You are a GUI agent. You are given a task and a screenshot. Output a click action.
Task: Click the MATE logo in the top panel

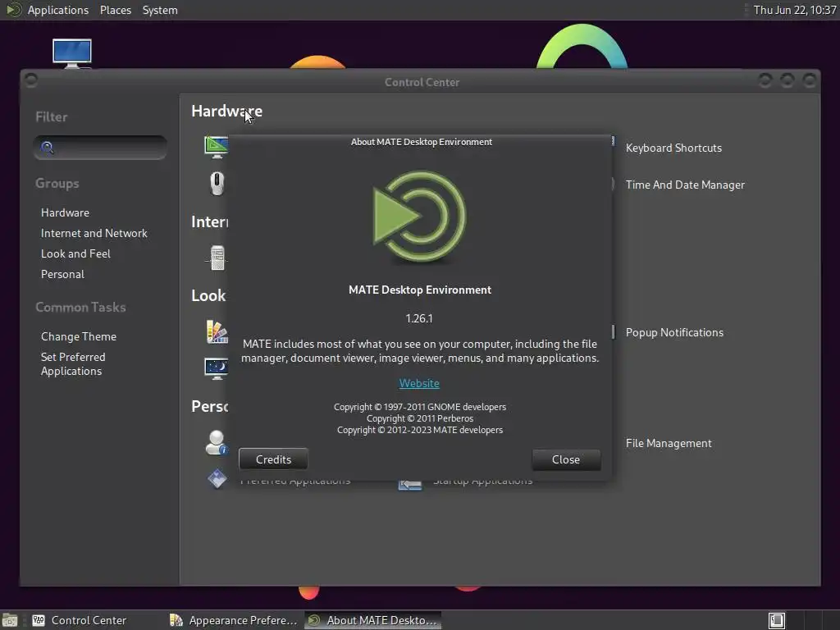pos(13,10)
